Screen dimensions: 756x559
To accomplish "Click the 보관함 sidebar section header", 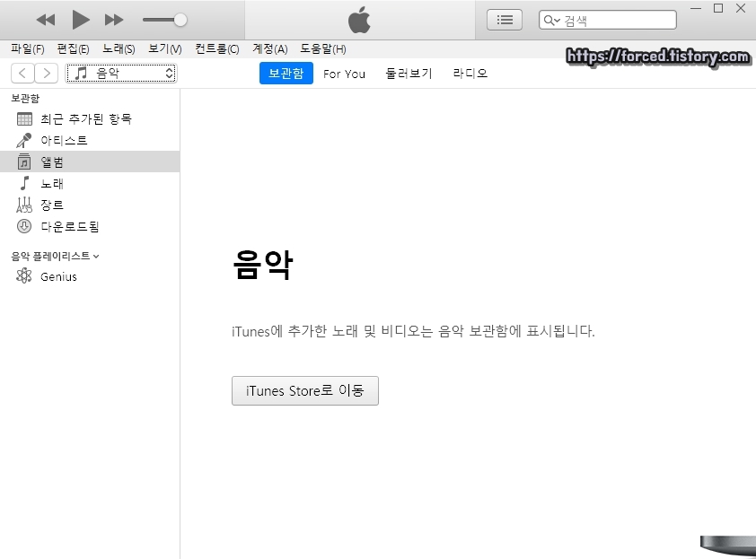I will 25,99.
